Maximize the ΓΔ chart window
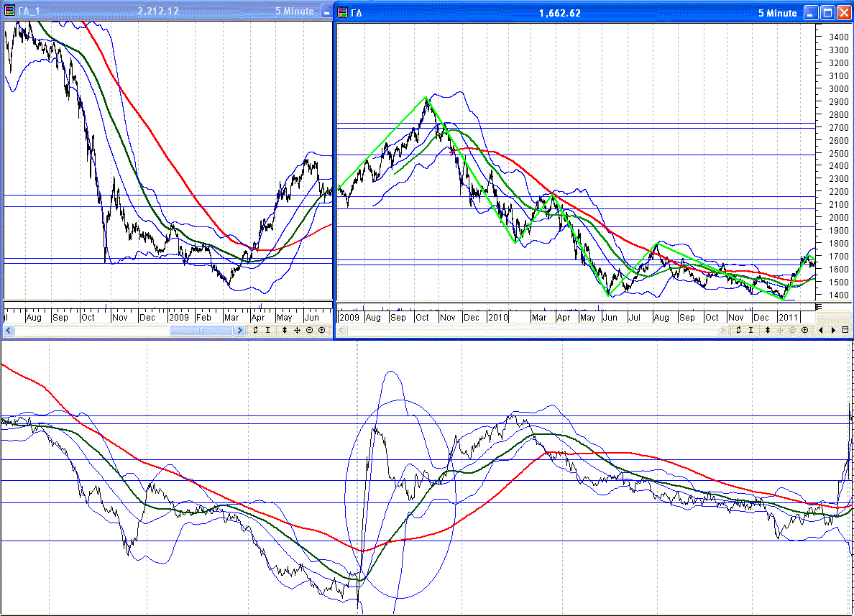854x616 pixels. 827,13
